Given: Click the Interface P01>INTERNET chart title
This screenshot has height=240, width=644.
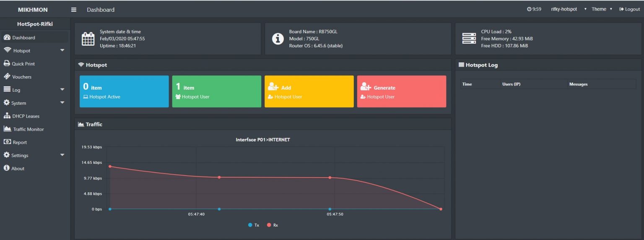Looking at the screenshot, I should [263, 139].
